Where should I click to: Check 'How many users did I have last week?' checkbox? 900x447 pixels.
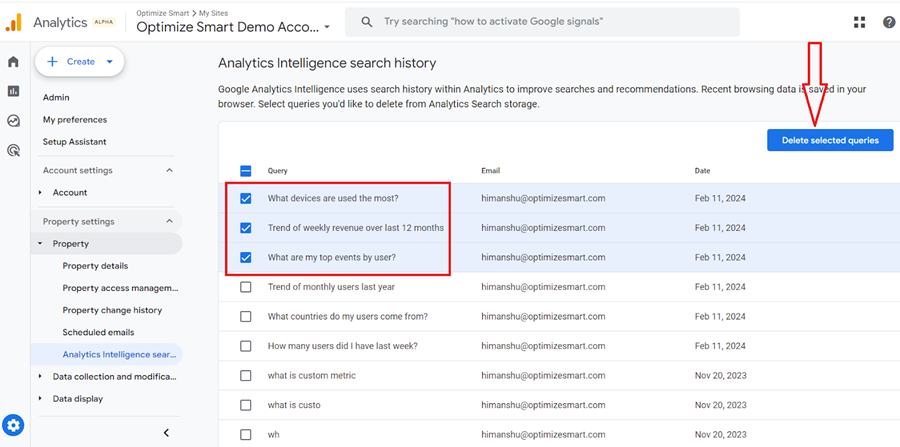[246, 346]
